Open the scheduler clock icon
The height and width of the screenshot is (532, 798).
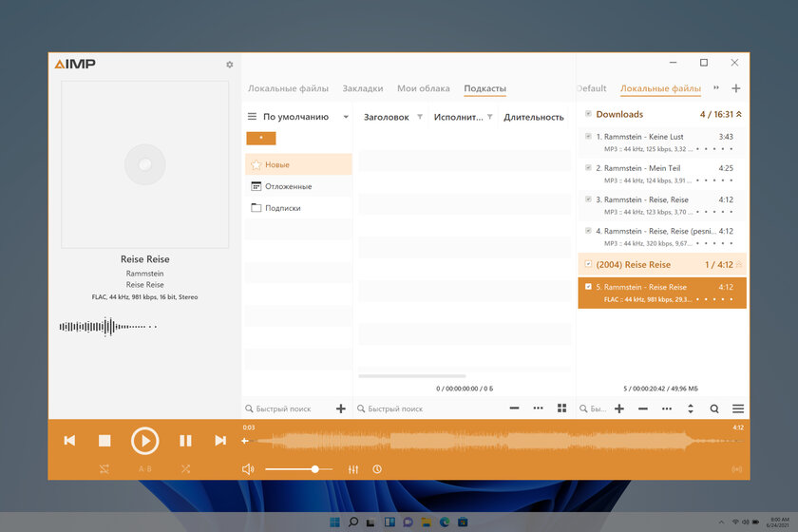377,469
